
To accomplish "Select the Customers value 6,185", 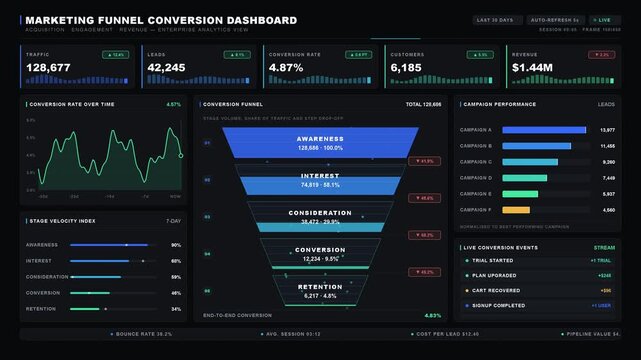I will pyautogui.click(x=406, y=68).
